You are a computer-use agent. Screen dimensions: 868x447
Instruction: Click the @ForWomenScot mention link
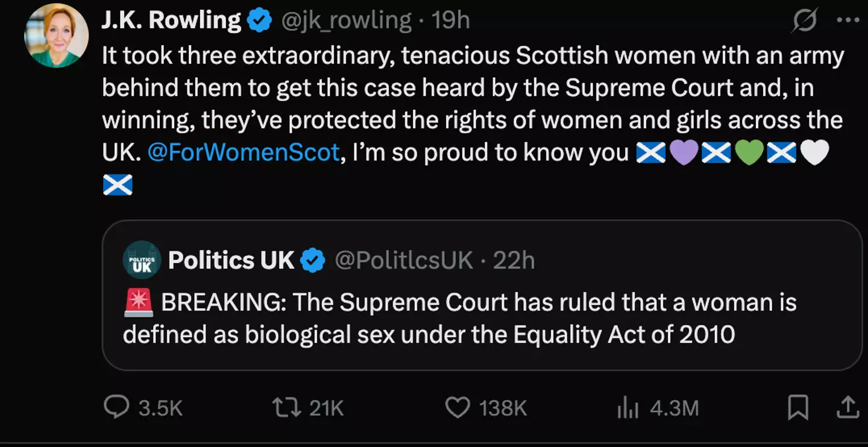244,152
